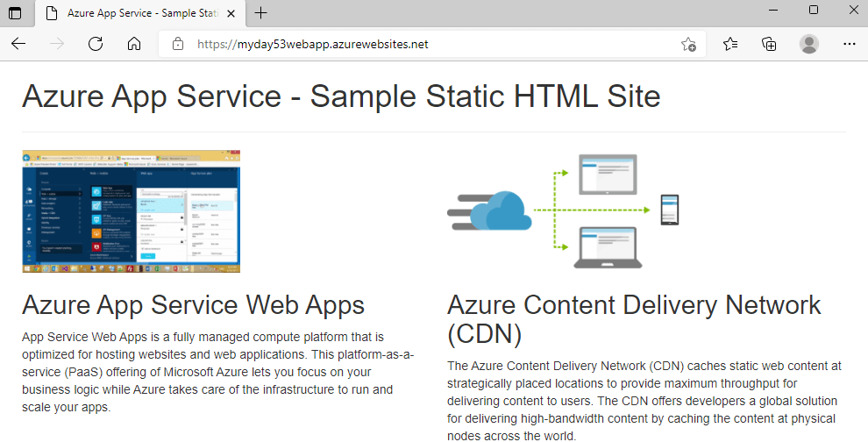The image size is (868, 442).
Task: Go to Home using the house icon
Action: 134,44
